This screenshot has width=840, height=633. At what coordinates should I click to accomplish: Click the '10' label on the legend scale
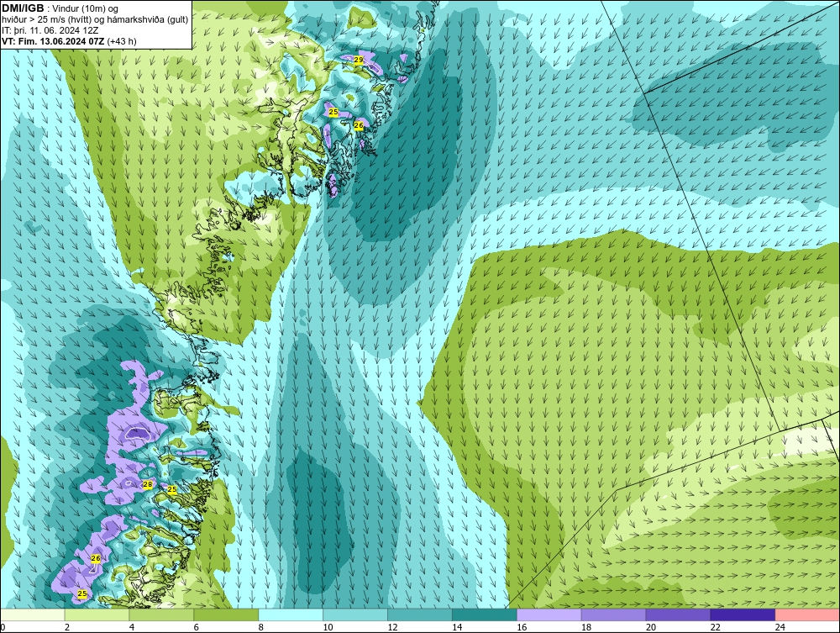tap(328, 627)
